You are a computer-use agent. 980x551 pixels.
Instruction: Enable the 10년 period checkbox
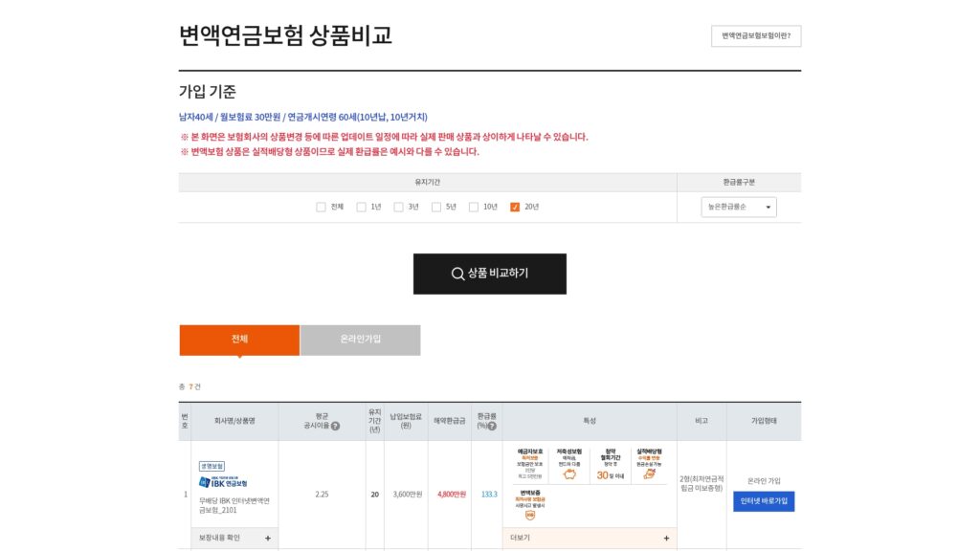pyautogui.click(x=473, y=207)
